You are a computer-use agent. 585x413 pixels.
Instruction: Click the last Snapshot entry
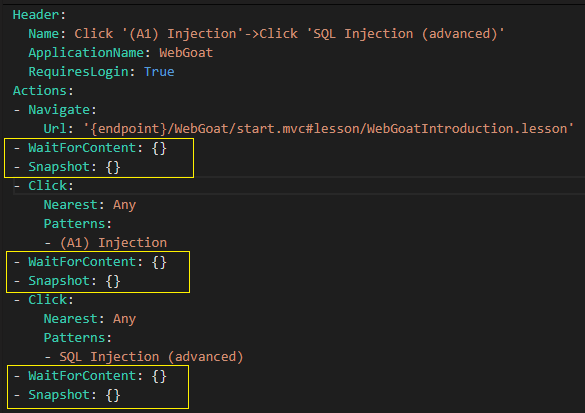pos(67,395)
